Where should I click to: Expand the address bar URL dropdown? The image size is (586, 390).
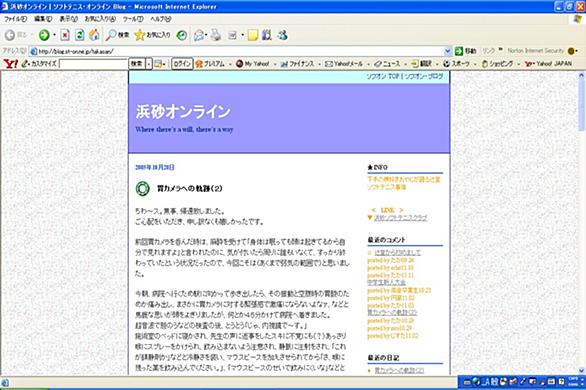click(x=448, y=51)
